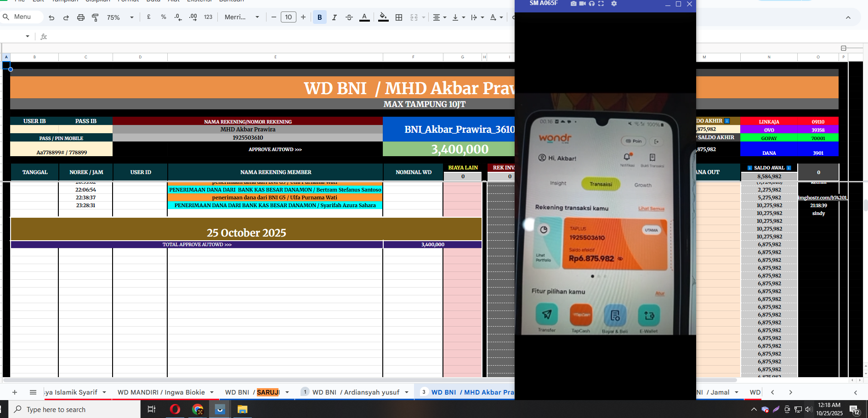Toggle Strikethrough formatting

[x=349, y=17]
